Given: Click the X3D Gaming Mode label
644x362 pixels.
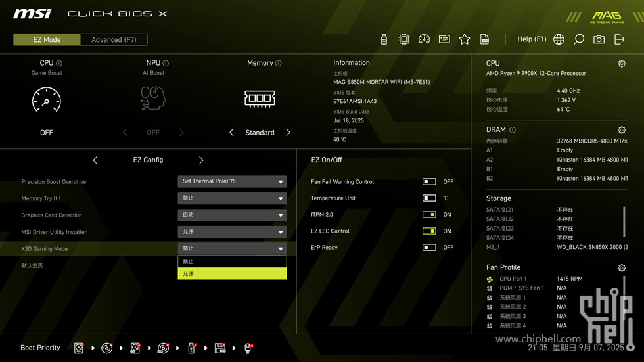Looking at the screenshot, I should click(x=45, y=249).
